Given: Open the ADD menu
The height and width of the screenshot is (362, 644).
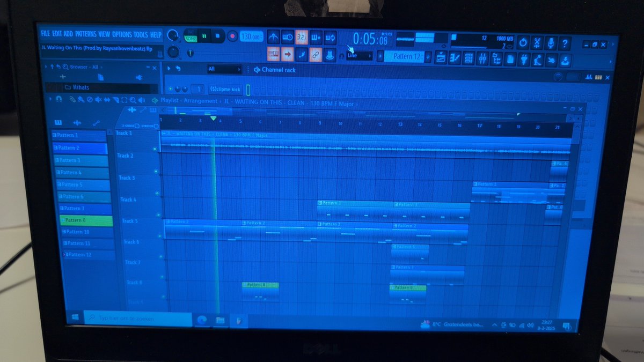Looking at the screenshot, I should pos(69,34).
